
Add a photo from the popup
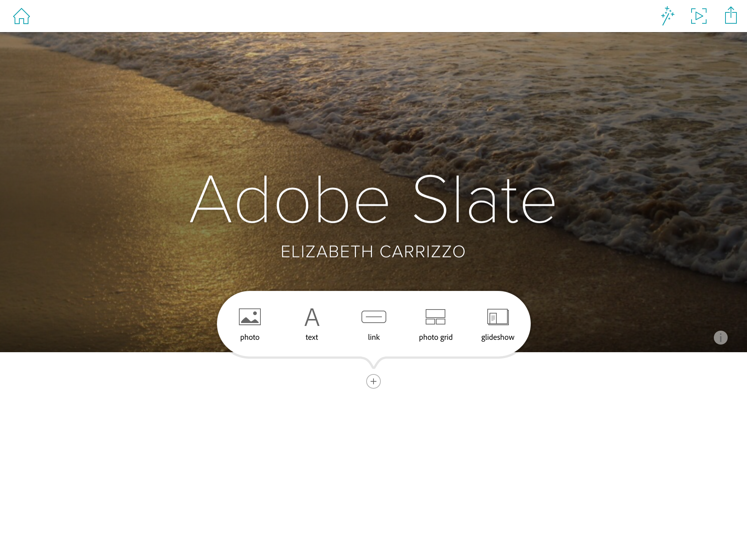tap(250, 316)
